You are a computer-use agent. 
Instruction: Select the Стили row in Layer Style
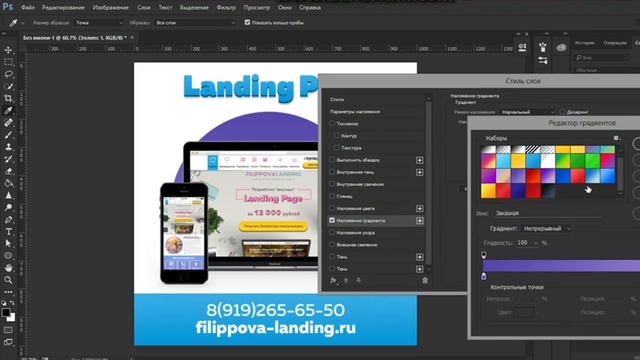[376, 99]
